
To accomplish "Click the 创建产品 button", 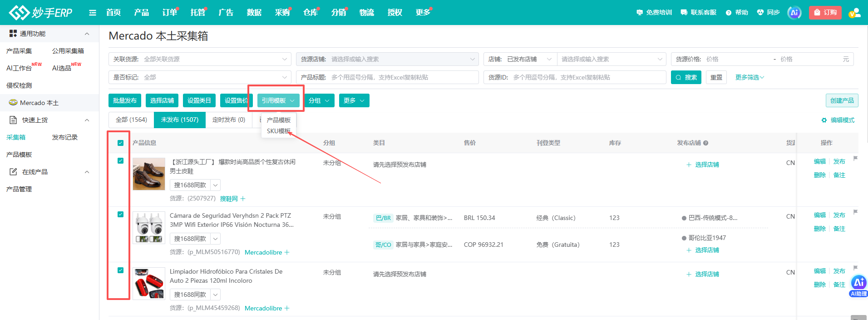I will pyautogui.click(x=842, y=100).
